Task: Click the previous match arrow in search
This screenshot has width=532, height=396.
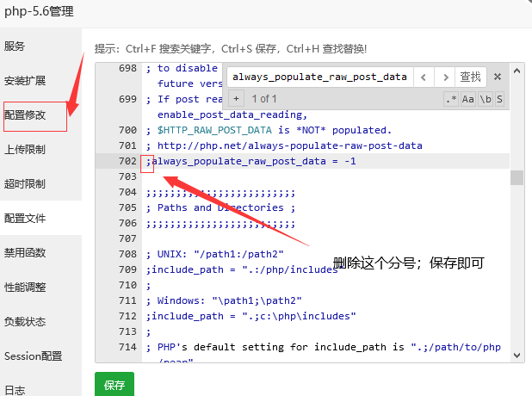Action: point(423,77)
